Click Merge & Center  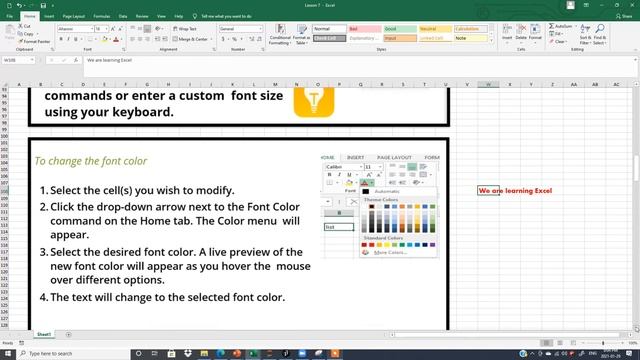click(190, 39)
